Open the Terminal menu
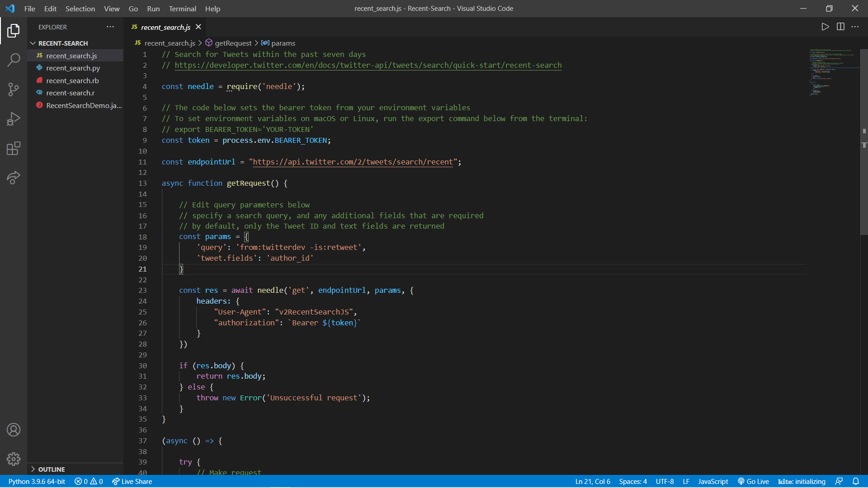This screenshot has width=868, height=488. pyautogui.click(x=182, y=9)
